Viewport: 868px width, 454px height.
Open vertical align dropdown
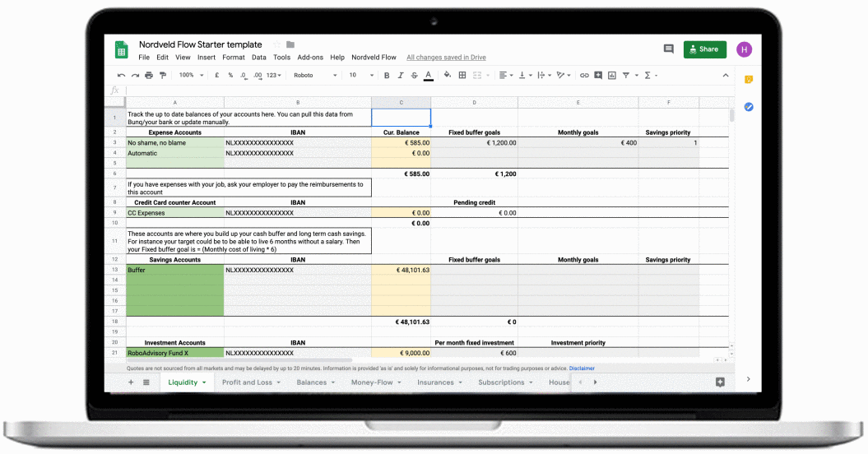525,76
